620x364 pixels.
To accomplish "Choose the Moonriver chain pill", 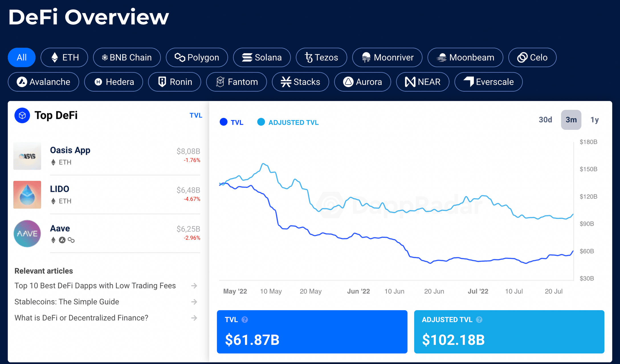I will tap(387, 57).
